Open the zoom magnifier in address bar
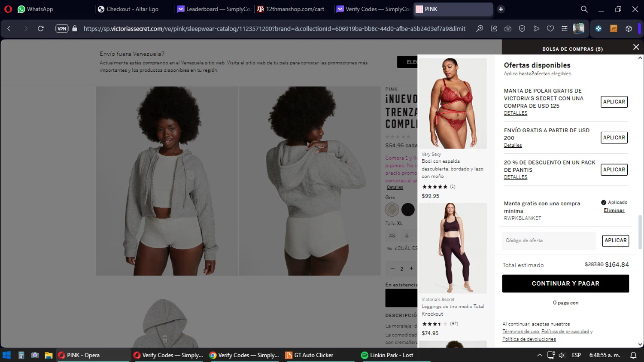 click(x=480, y=29)
